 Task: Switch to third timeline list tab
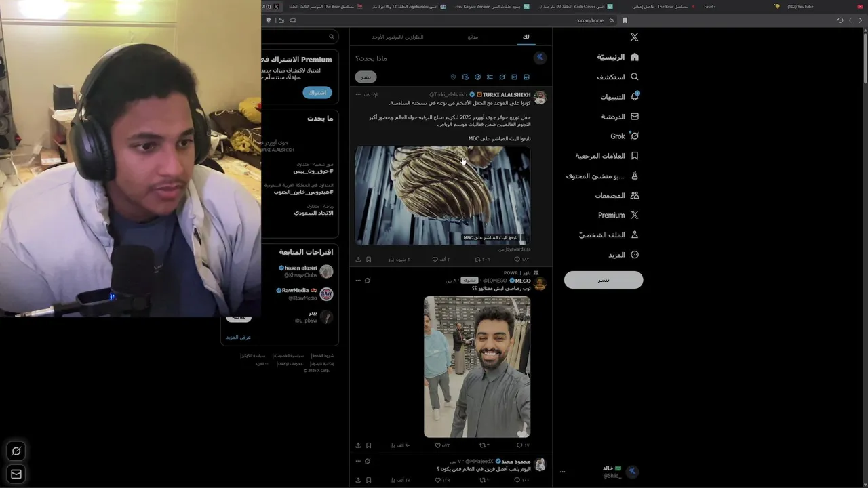pyautogui.click(x=397, y=37)
